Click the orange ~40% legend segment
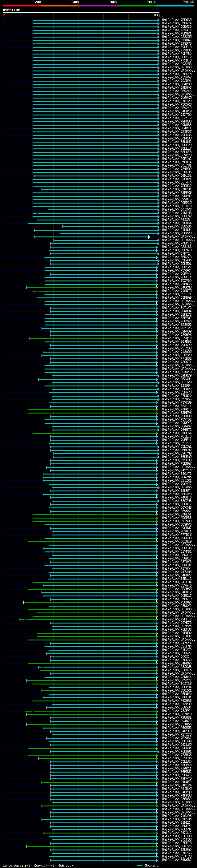The width and height of the screenshot is (197, 868). click(x=60, y=6)
